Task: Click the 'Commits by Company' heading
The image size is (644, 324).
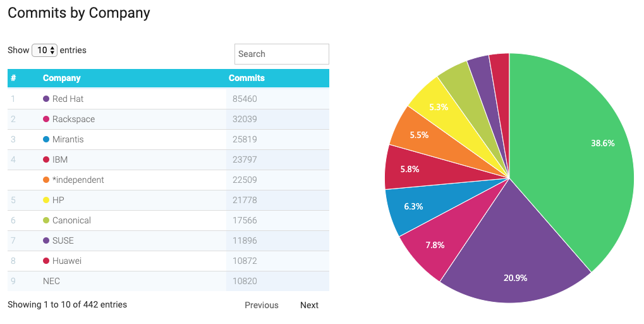Action: coord(79,13)
